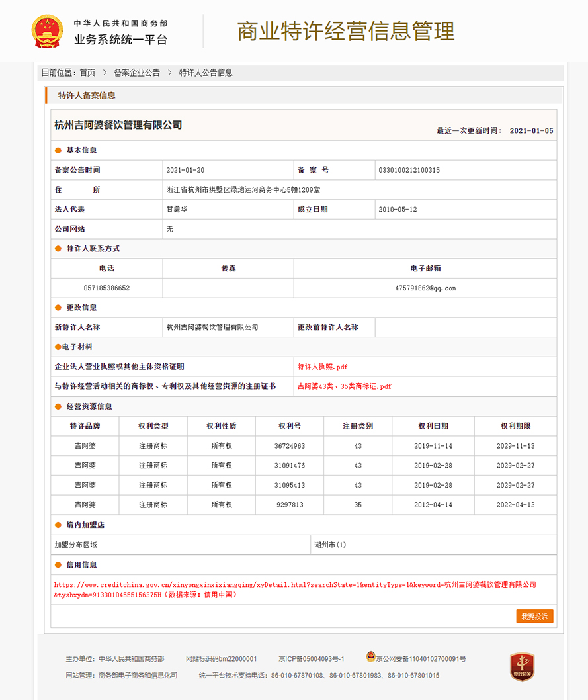Screen dimensions: 588x700
Task: Click the 权利号 column header
Action: point(290,426)
